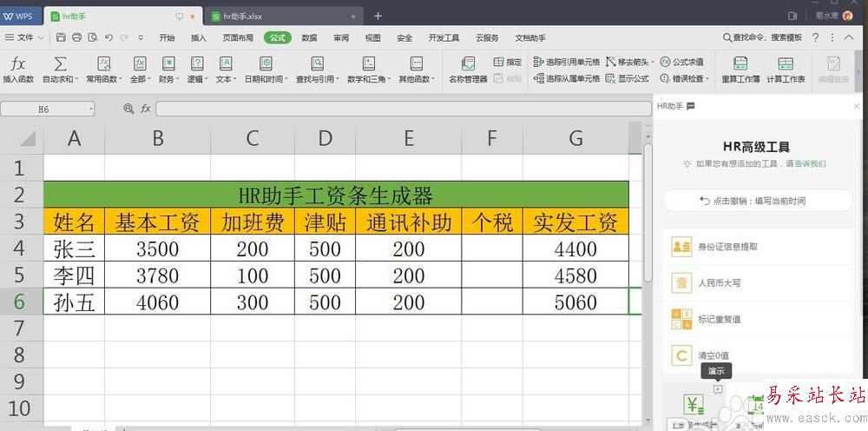Switch to the 云服务 (Cloud Service) tab
868x431 pixels.
pos(487,37)
